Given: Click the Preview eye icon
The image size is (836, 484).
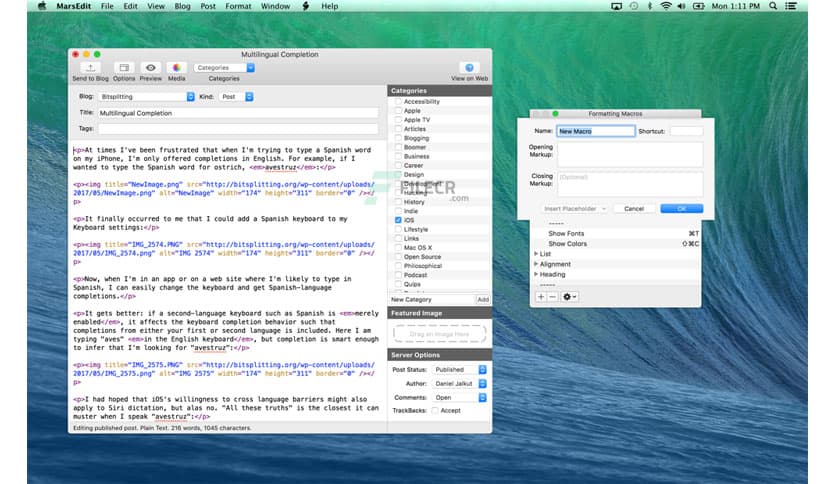Looking at the screenshot, I should [x=151, y=68].
